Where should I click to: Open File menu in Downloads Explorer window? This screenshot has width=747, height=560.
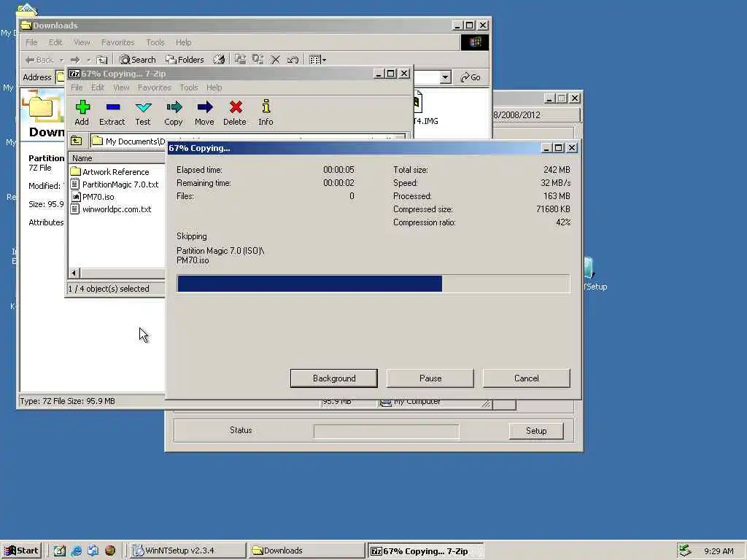[31, 42]
